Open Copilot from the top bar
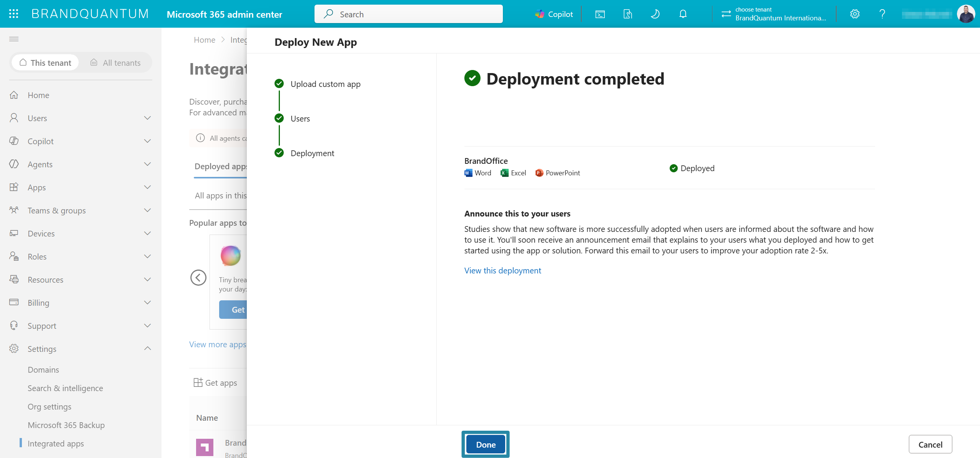This screenshot has height=458, width=980. [x=554, y=14]
